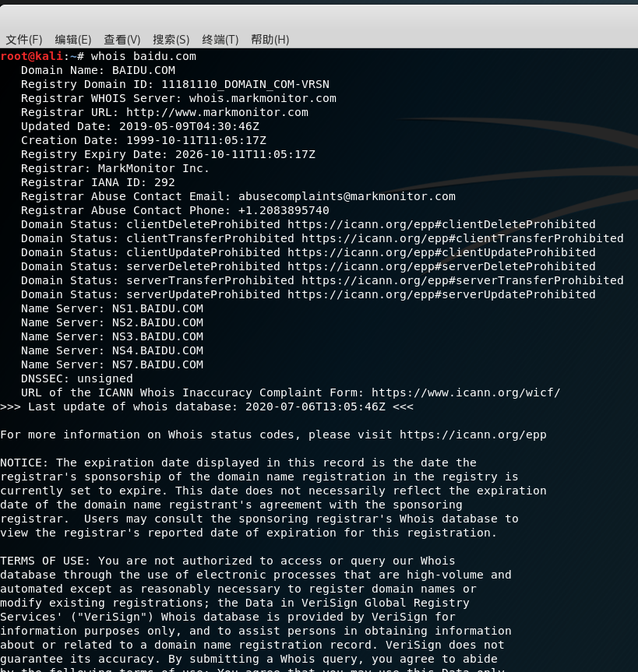Click 'Name Server: NS4.BAIDU.COM' line
Screen dimensions: 638x672
(x=112, y=351)
